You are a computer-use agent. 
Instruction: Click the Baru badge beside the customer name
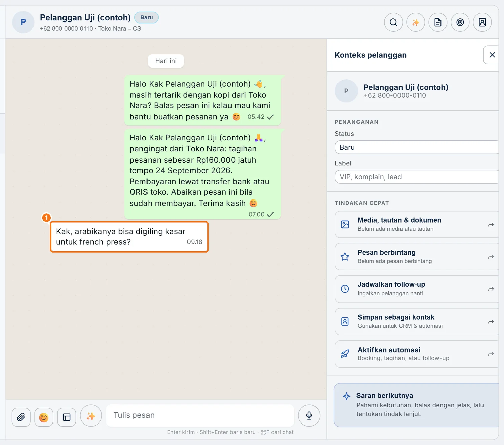146,17
